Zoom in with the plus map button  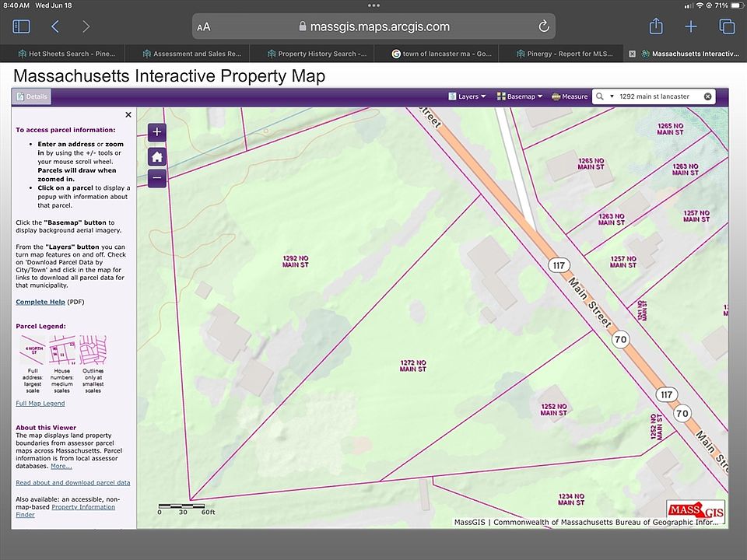click(x=157, y=132)
